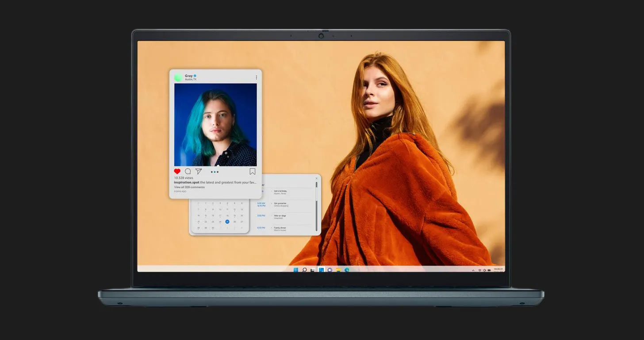Open the taskbar Search magnifier
This screenshot has width=644, height=340.
(304, 270)
